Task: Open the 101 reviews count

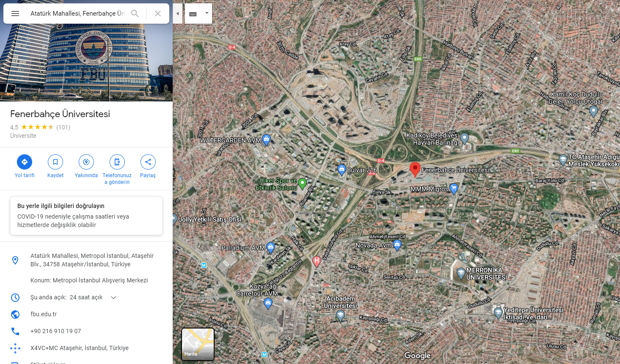Action: point(63,127)
